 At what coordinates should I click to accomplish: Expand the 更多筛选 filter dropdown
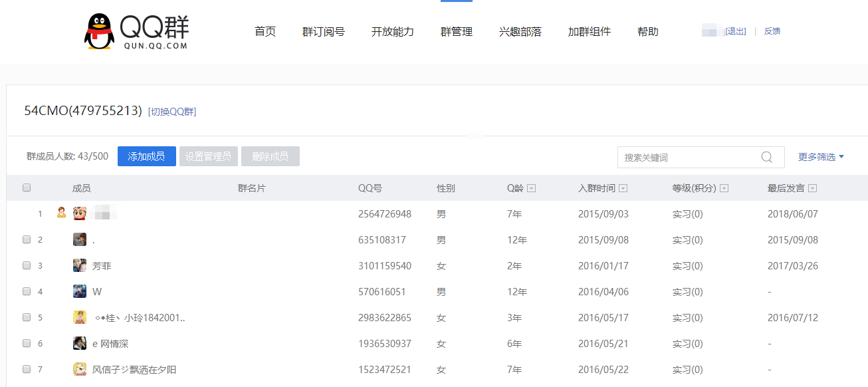point(821,157)
